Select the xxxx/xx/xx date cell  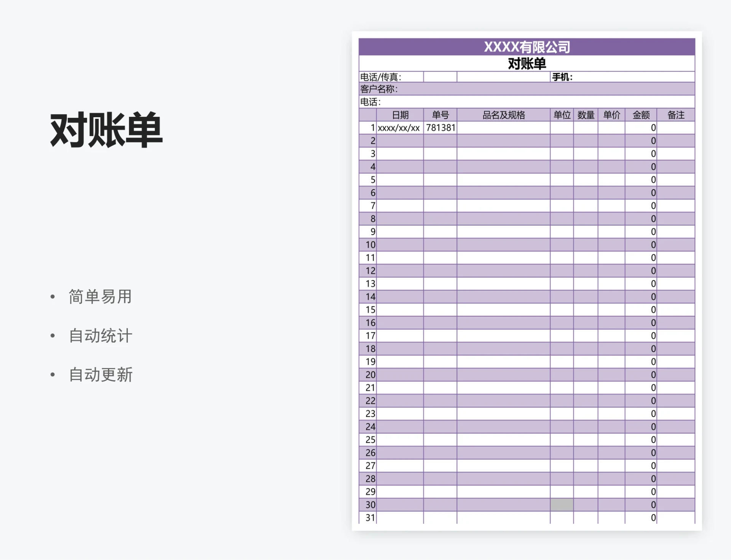398,128
